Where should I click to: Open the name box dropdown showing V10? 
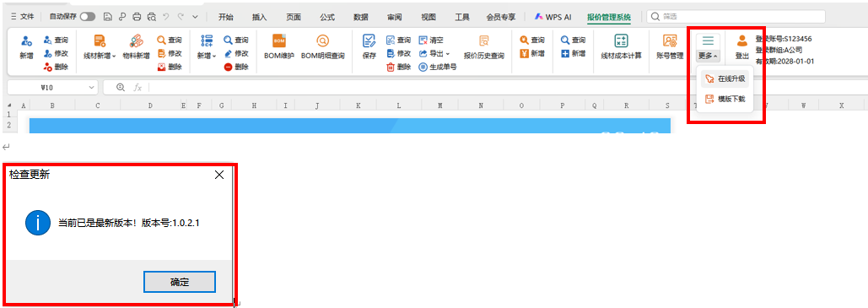point(91,88)
